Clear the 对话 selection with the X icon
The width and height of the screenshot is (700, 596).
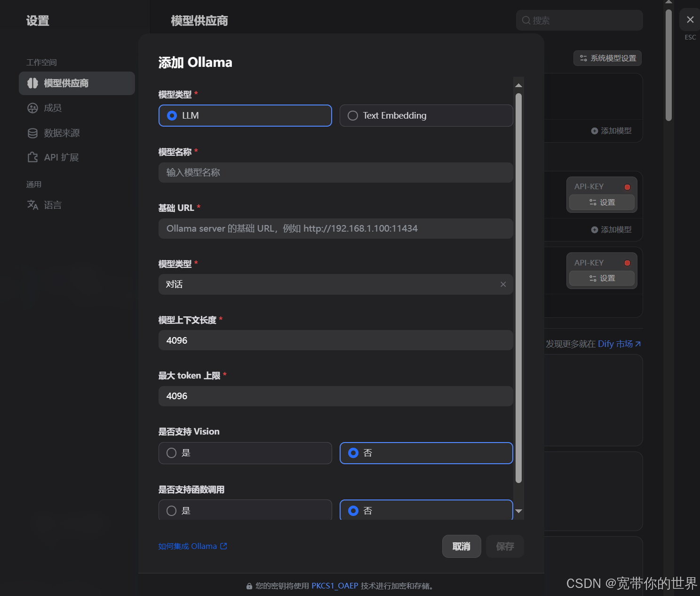click(x=503, y=284)
